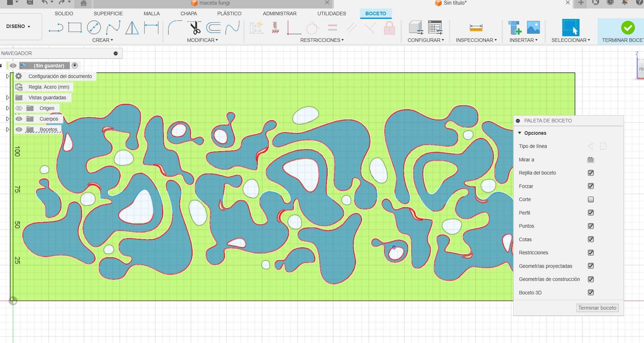The image size is (644, 343).
Task: Enable the Corte checkbox
Action: click(x=590, y=199)
